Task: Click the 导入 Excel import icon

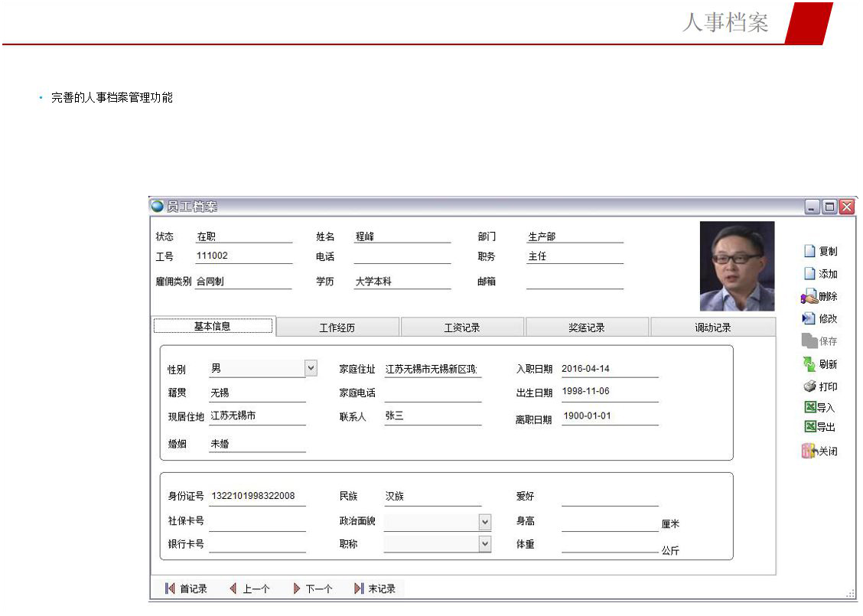Action: click(809, 407)
